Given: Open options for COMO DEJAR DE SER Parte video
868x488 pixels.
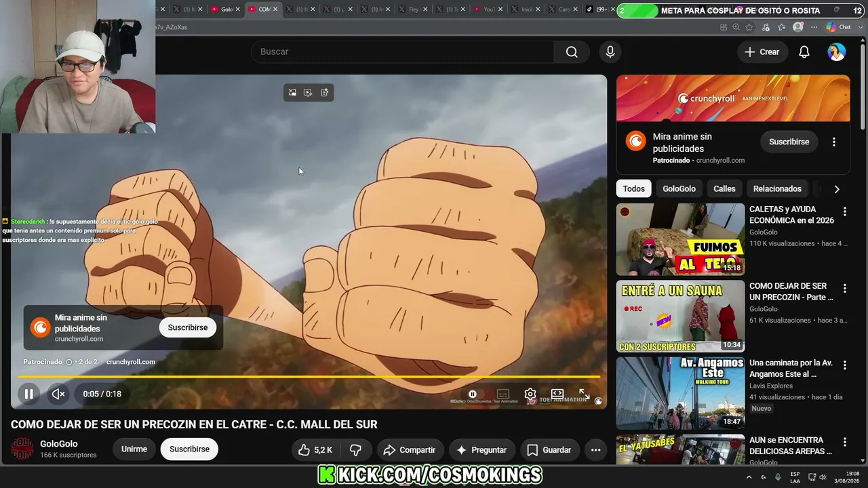Looking at the screenshot, I should 845,288.
